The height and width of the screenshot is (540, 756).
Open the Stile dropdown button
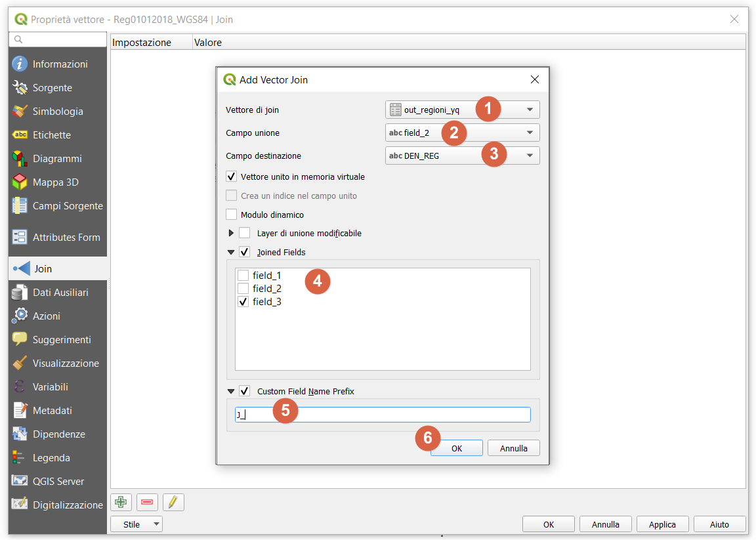point(136,524)
